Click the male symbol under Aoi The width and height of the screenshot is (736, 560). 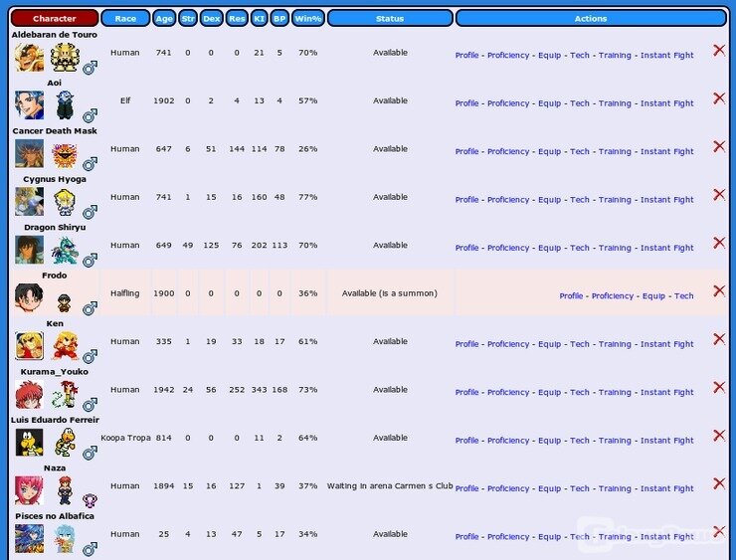pyautogui.click(x=90, y=115)
